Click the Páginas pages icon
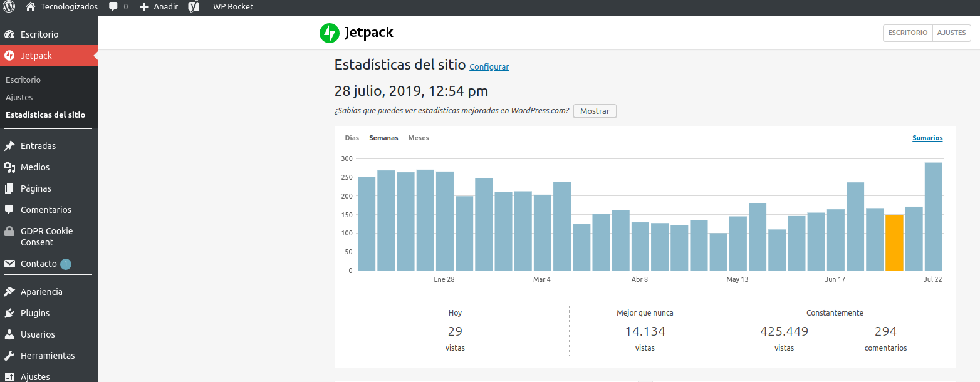980x382 pixels. [x=9, y=188]
